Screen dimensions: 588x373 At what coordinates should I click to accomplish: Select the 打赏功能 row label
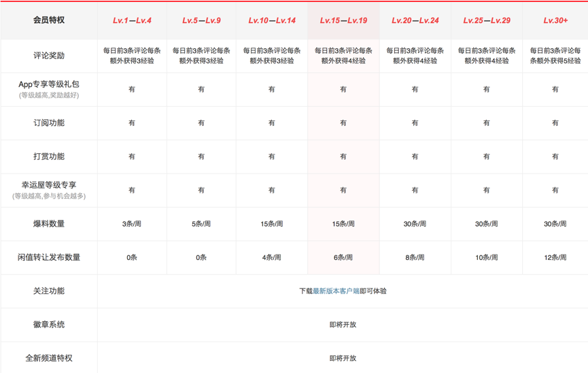coord(49,157)
